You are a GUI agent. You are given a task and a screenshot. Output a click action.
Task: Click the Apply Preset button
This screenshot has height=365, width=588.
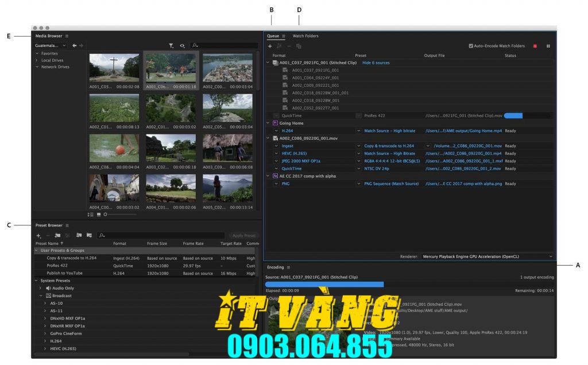pyautogui.click(x=243, y=235)
